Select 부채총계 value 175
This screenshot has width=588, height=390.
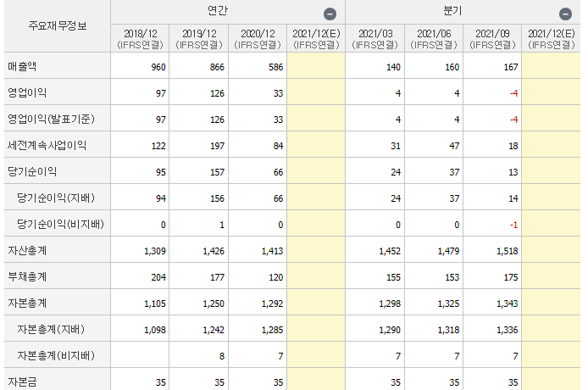click(x=511, y=277)
